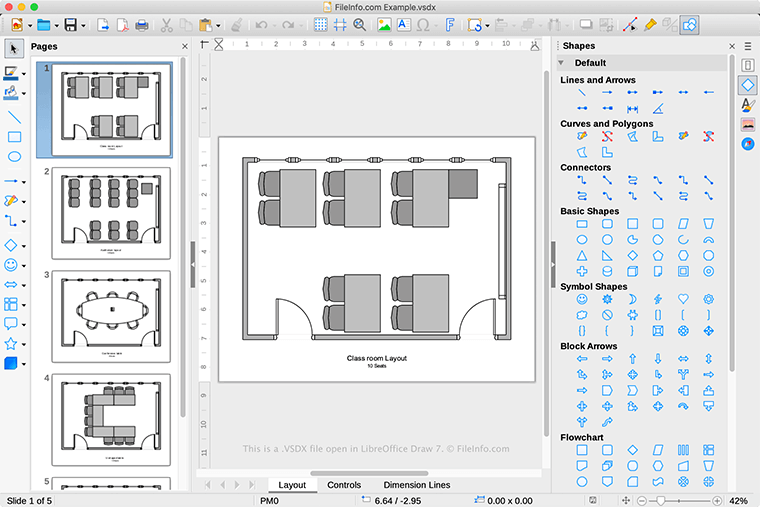This screenshot has width=760, height=507.
Task: Choose the pentagon basic shape
Action: pos(658,255)
